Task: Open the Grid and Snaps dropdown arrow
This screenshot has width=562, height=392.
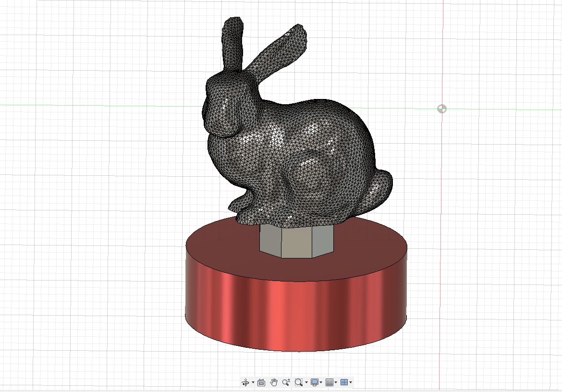Action: click(x=336, y=382)
